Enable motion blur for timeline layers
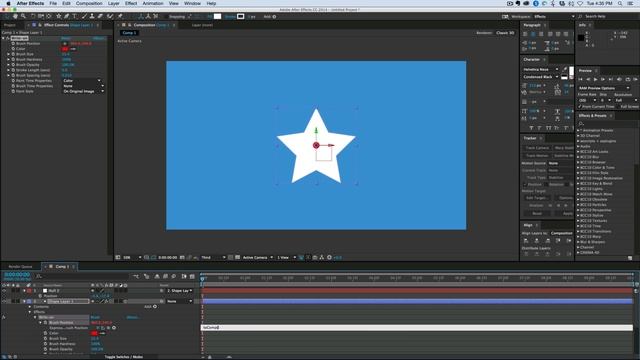The width and height of the screenshot is (640, 360). point(174,276)
